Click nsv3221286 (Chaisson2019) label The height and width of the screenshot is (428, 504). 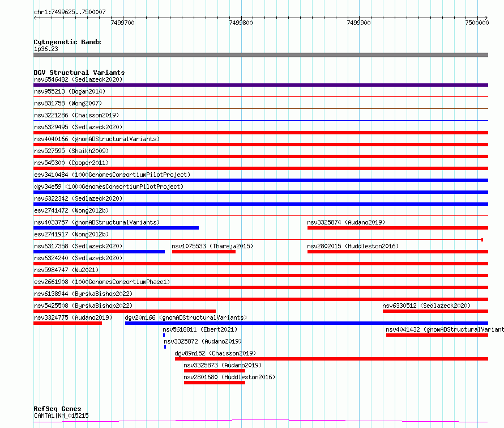76,115
